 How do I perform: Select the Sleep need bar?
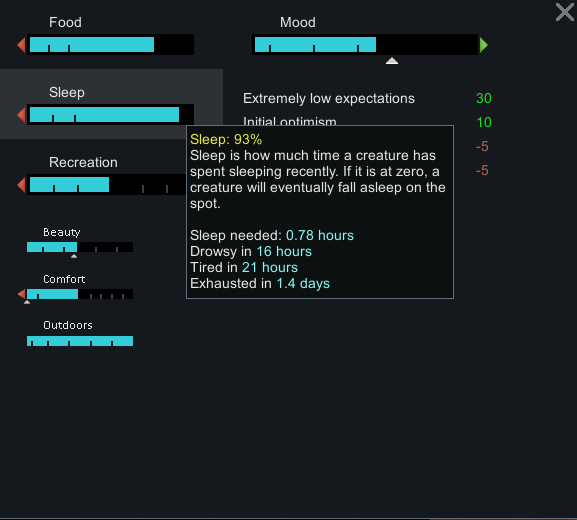(x=110, y=114)
